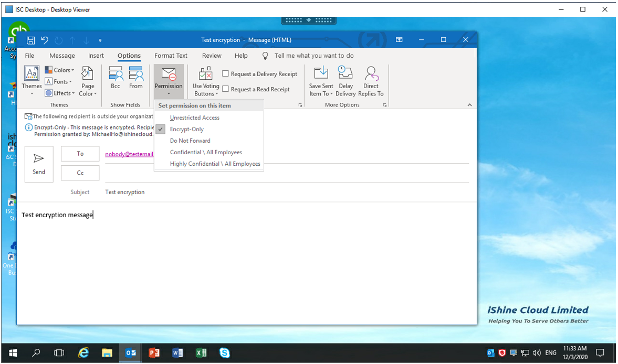Open Skype from the taskbar

coord(225,353)
